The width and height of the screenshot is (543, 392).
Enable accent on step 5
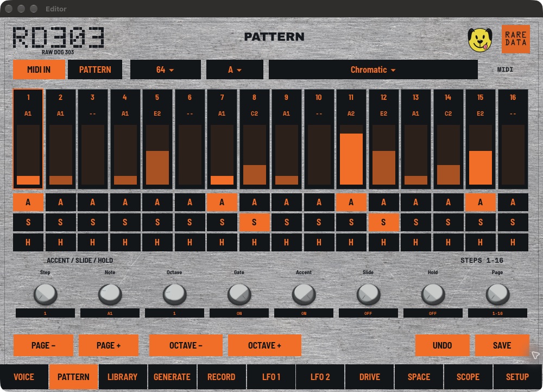[157, 202]
